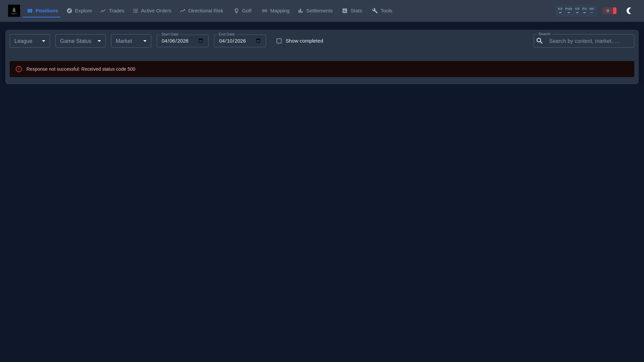The image size is (644, 362).
Task: Click the Active Orders list icon
Action: (x=136, y=11)
